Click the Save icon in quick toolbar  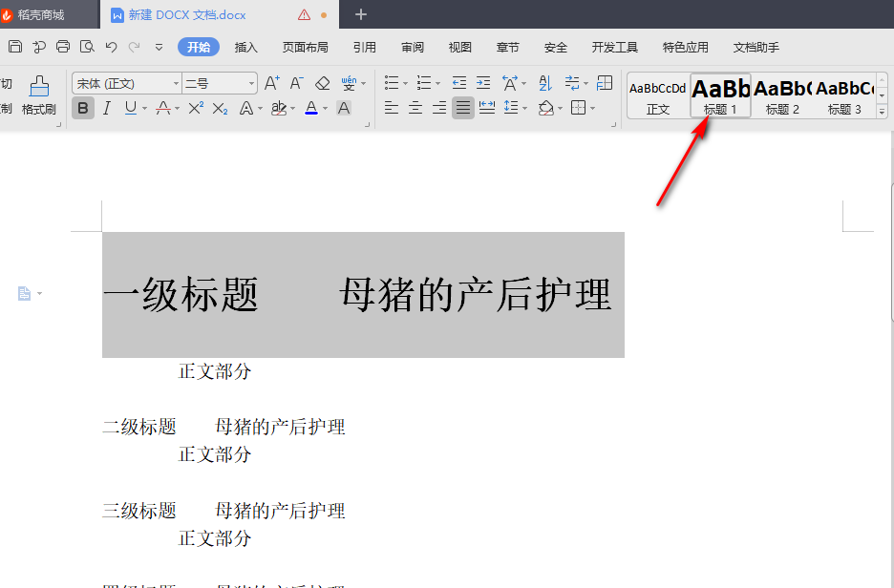coord(15,47)
